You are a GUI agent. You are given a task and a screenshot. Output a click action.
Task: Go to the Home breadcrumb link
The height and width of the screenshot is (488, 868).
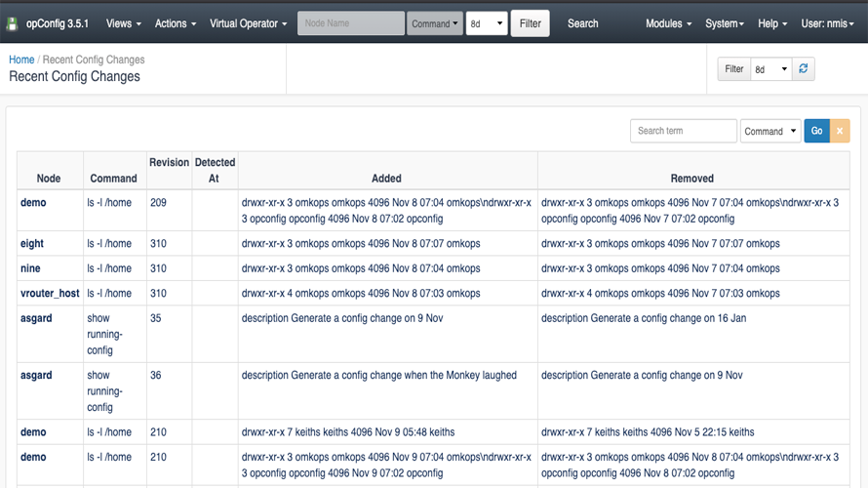click(x=21, y=60)
